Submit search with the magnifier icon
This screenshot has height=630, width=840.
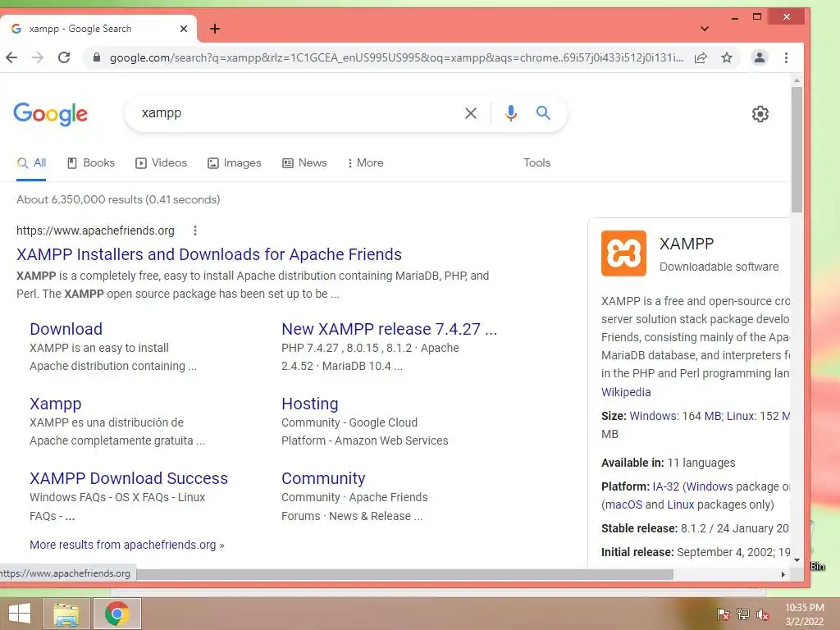point(543,112)
